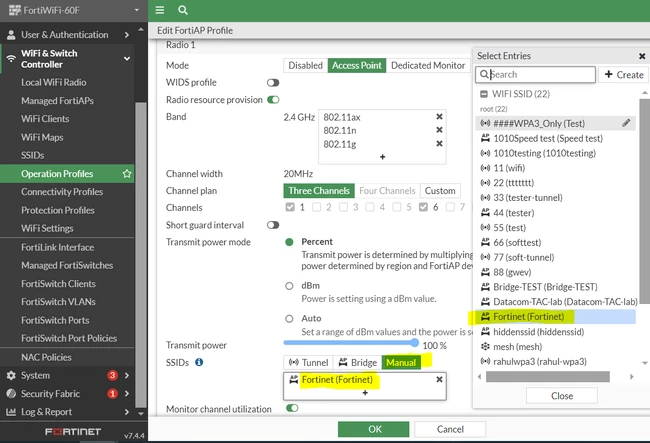Screen dimensions: 650x443
Task: Click Create in Select Entries panel
Action: 624,75
